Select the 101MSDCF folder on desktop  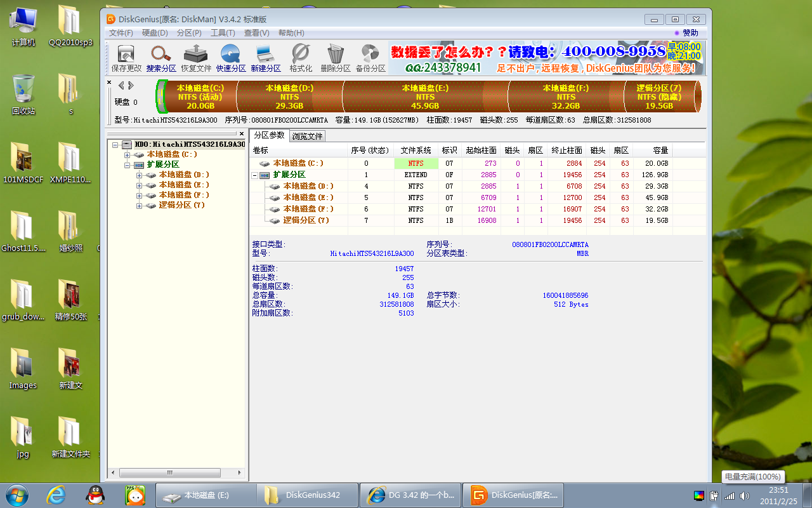coord(23,164)
